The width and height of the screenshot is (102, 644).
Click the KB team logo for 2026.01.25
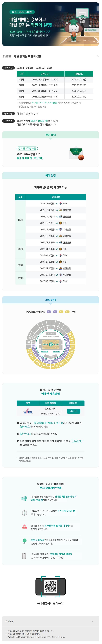pyautogui.click(x=60, y=249)
